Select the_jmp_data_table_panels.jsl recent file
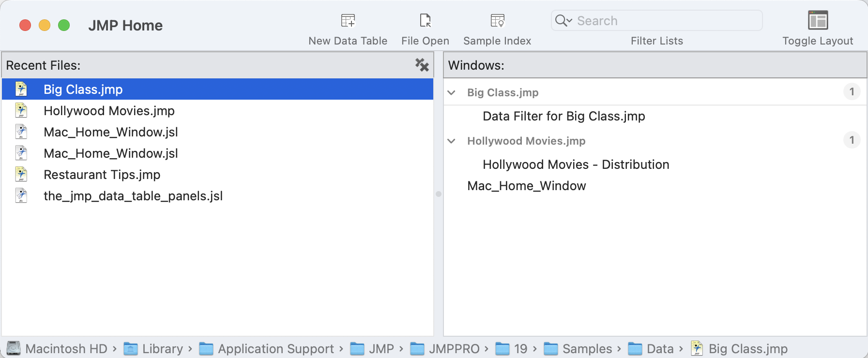The height and width of the screenshot is (358, 868). click(x=217, y=196)
